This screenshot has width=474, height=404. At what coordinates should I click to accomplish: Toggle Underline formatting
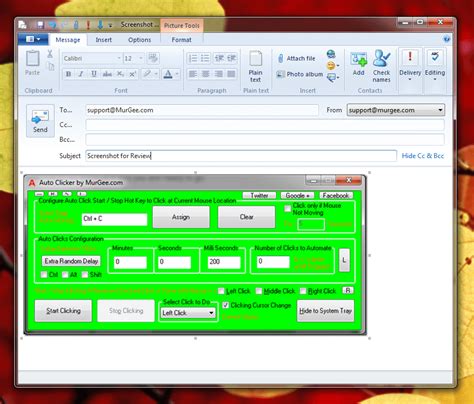click(x=94, y=74)
